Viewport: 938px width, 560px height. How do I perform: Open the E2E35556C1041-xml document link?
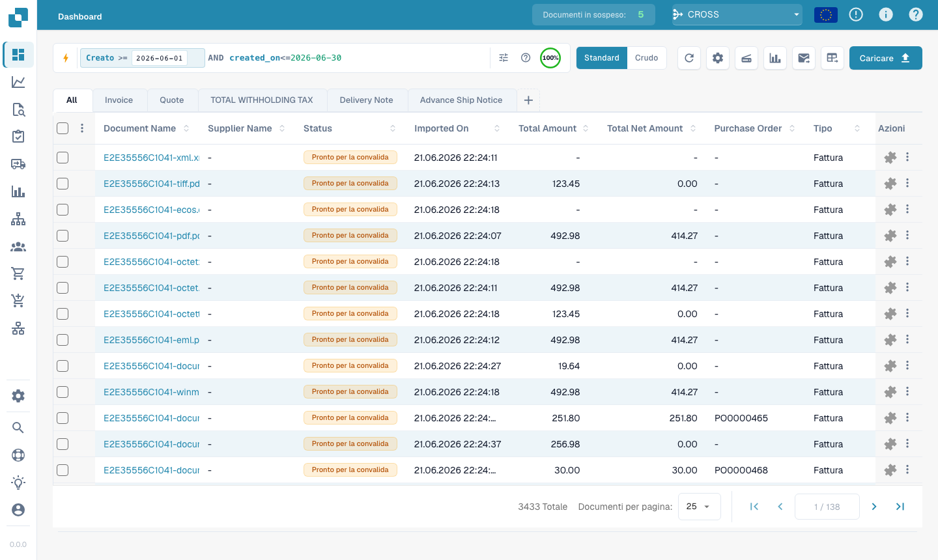pyautogui.click(x=151, y=158)
